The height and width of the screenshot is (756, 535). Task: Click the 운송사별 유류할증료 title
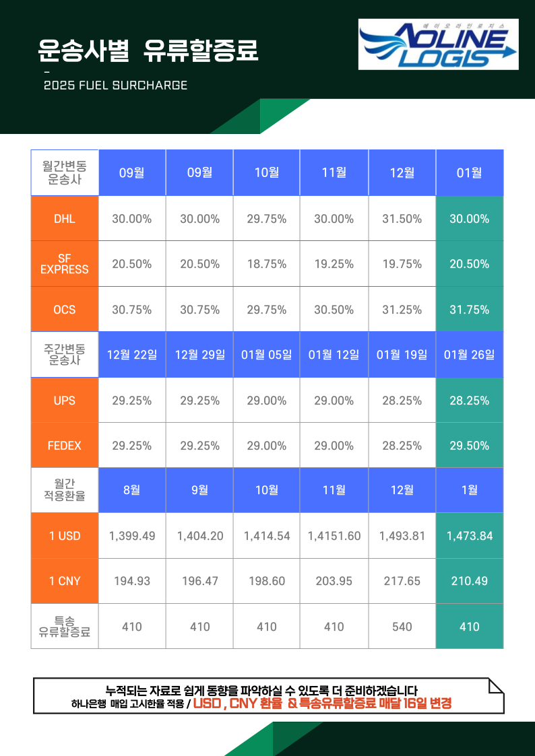[149, 50]
